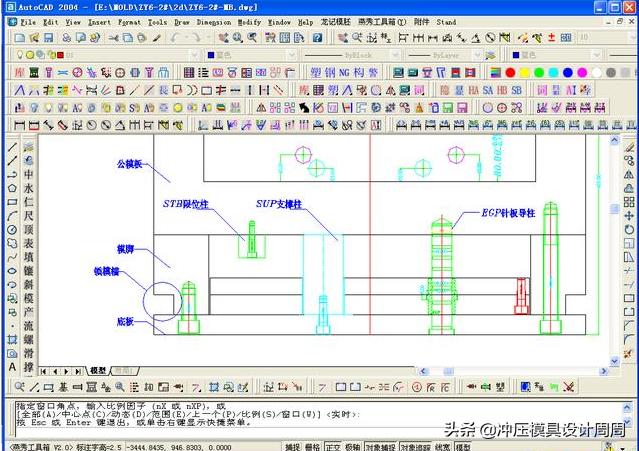Select the Rotate tool in Modify toolbar
639x451 pixels.
629,230
